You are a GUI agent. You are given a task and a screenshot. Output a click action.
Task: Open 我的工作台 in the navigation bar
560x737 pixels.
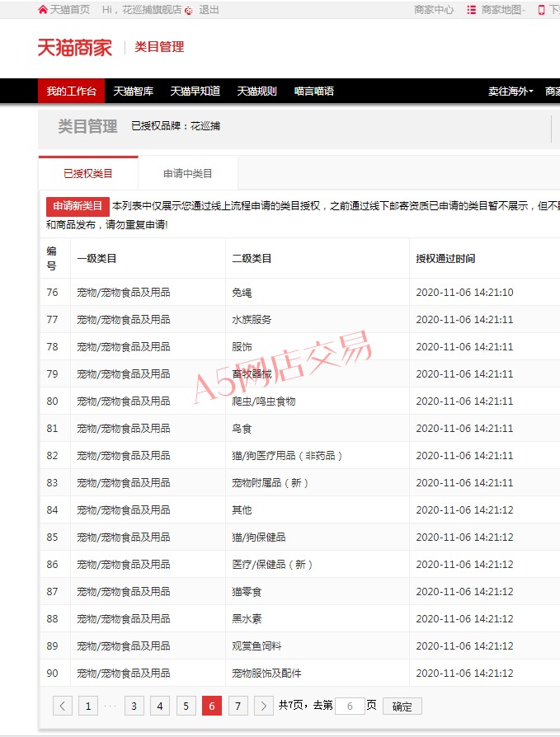tap(71, 91)
